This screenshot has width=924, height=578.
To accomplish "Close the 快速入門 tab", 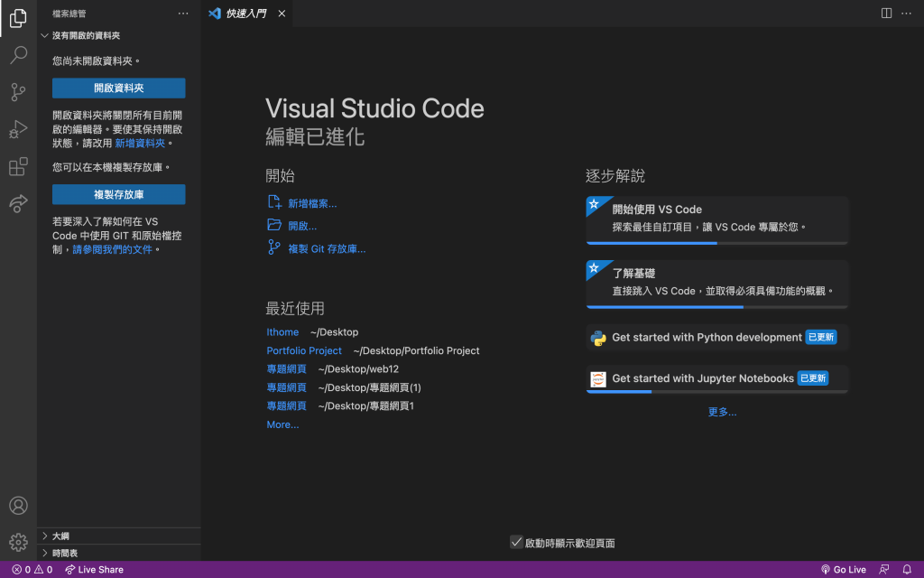I will point(282,13).
